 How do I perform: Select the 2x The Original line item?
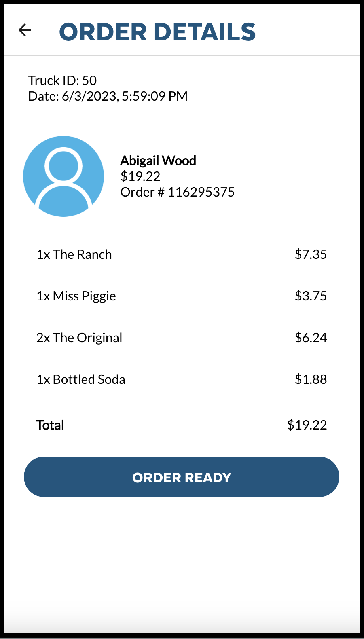pos(79,338)
